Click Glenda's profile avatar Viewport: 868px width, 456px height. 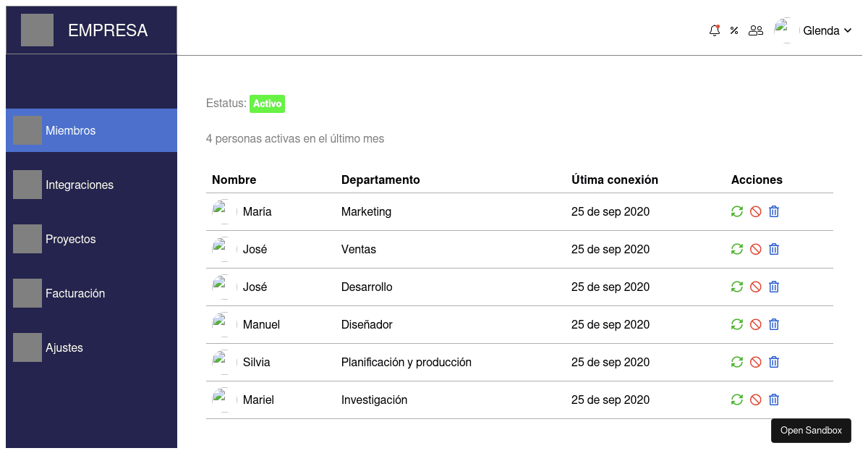click(786, 30)
